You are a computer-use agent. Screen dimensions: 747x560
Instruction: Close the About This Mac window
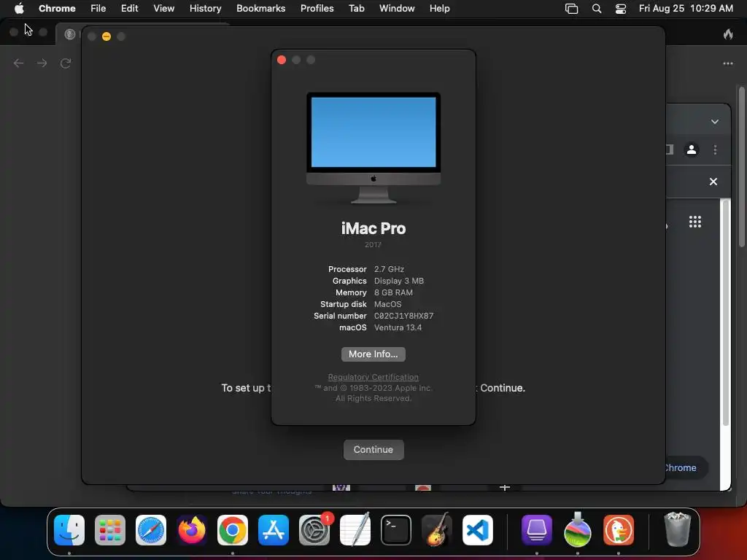click(x=282, y=60)
